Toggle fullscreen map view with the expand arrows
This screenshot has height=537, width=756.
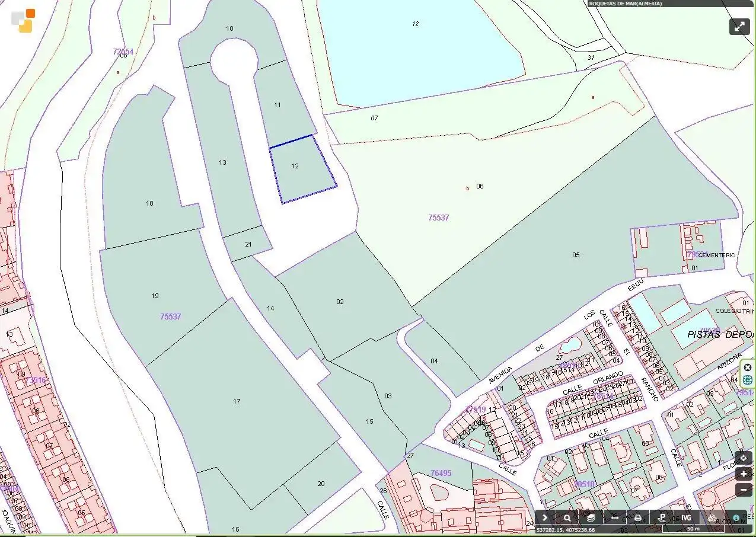(x=739, y=27)
